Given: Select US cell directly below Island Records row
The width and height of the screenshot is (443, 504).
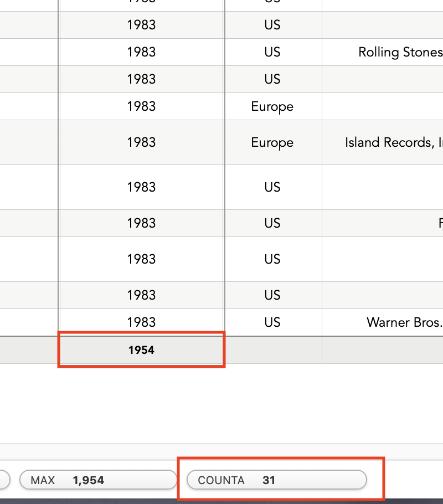Looking at the screenshot, I should [x=272, y=187].
